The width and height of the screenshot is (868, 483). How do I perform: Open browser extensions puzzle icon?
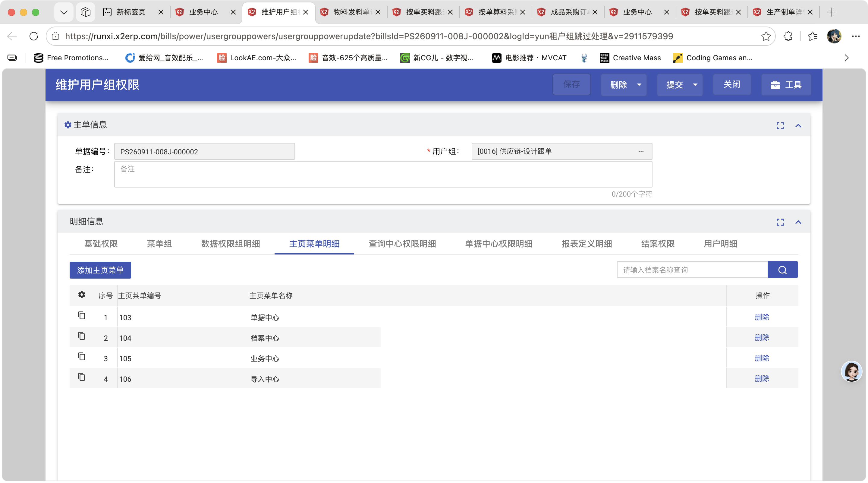click(788, 36)
